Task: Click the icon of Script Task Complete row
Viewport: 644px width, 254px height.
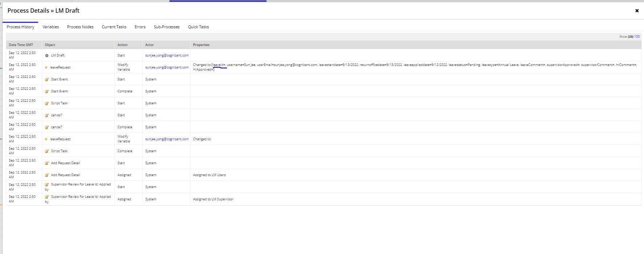Action: coord(47,151)
